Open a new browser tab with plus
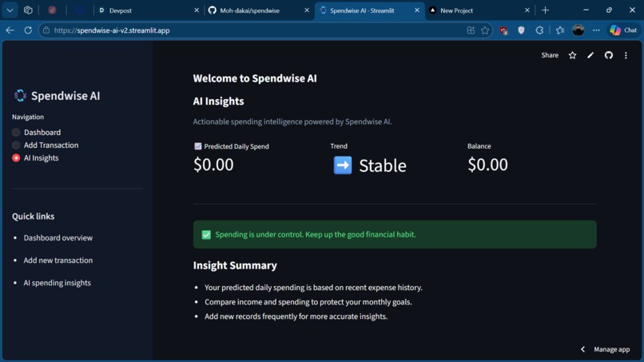Screen dimensions: 644x362 pyautogui.click(x=545, y=10)
